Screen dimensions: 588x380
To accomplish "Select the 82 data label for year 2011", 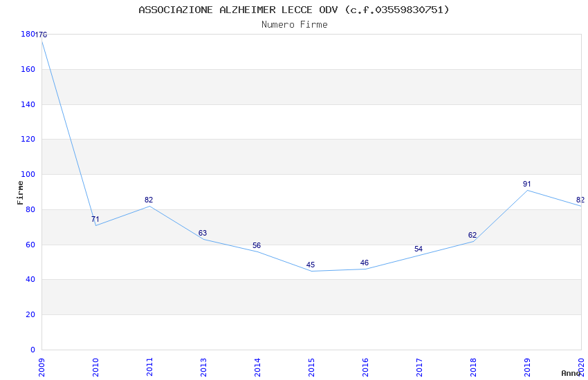I will [149, 200].
